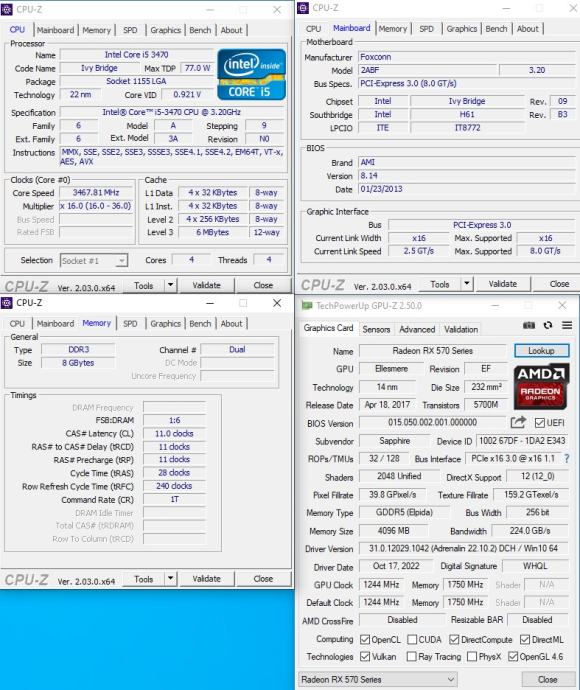Click the Intel Core i5 logo badge
Viewport: 580px width, 690px height.
252,74
